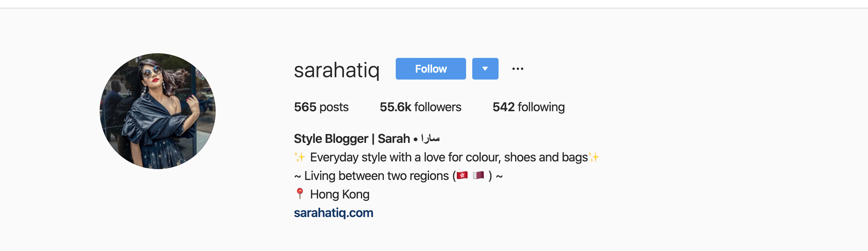
Task: Select the sarahatiq username heading
Action: coord(337,70)
